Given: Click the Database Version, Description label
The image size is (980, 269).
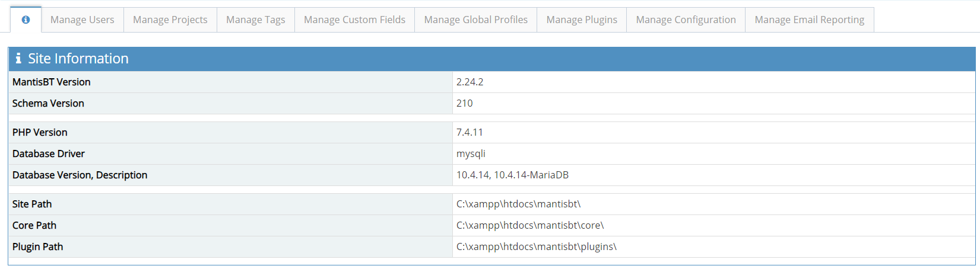Looking at the screenshot, I should pos(80,175).
